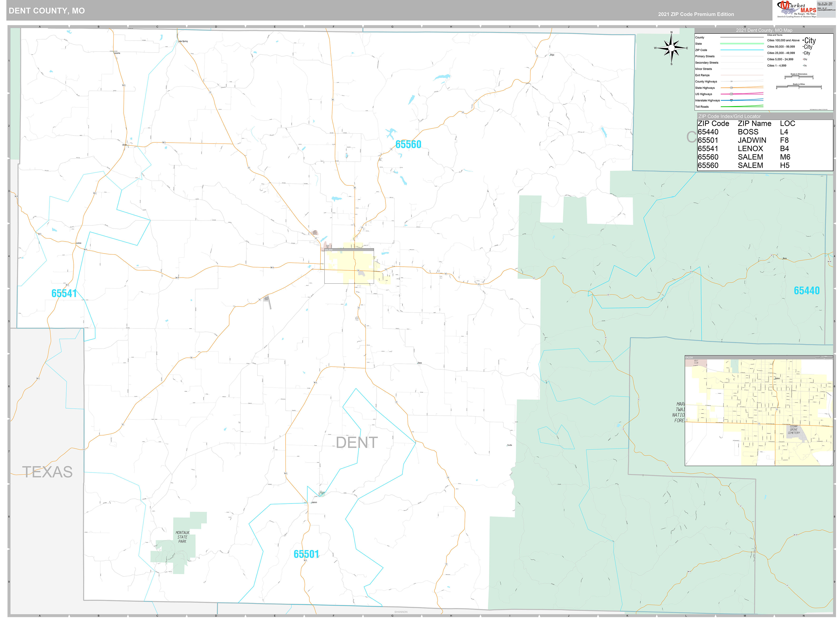Click the County Highways legend marker

[732, 82]
